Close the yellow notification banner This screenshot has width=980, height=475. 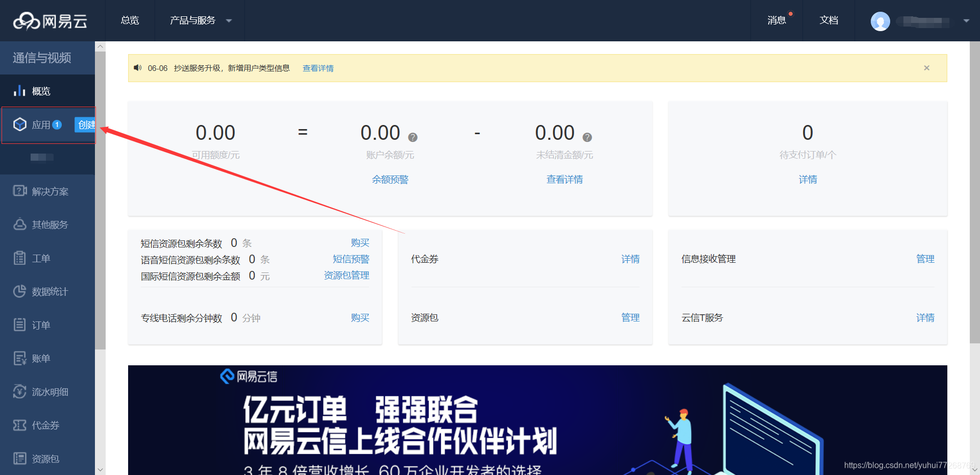click(926, 68)
